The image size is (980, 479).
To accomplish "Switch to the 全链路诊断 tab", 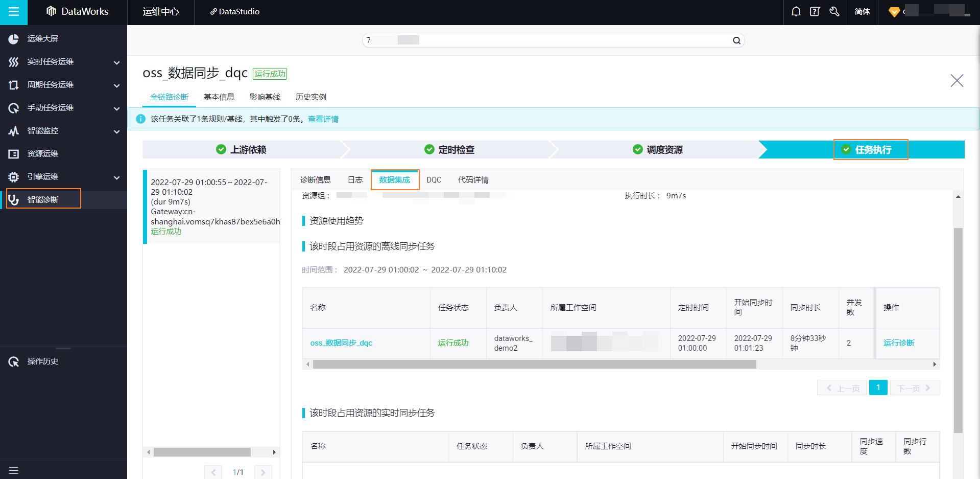I will [x=170, y=97].
